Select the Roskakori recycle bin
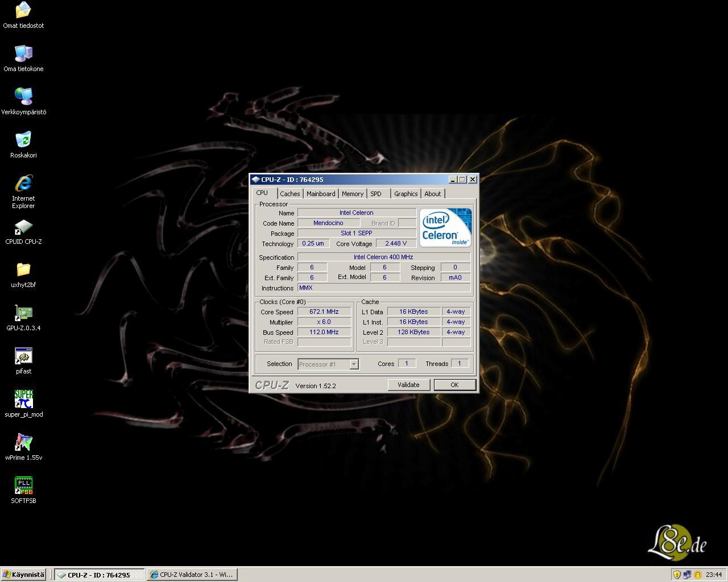This screenshot has width=728, height=582. coord(23,144)
